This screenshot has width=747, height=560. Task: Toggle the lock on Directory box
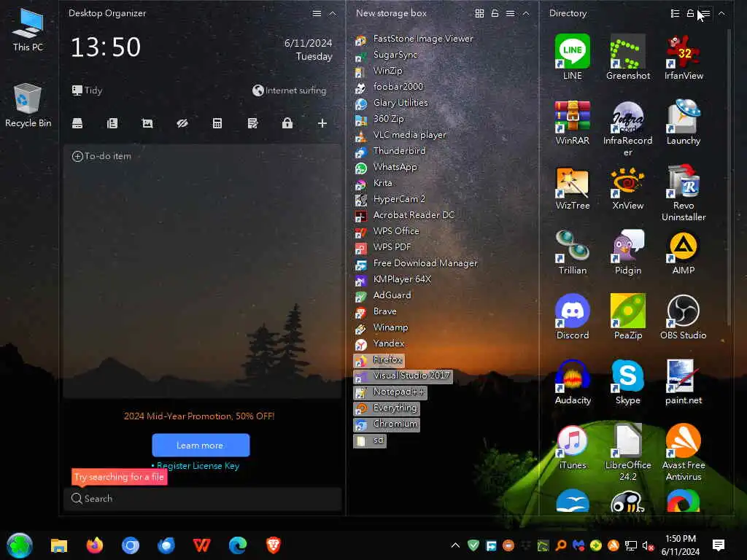click(690, 13)
